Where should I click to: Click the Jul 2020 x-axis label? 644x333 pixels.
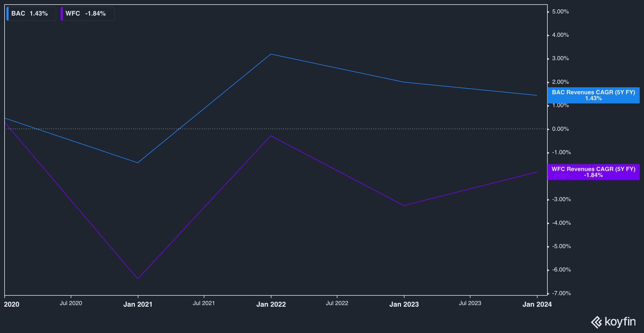point(71,303)
